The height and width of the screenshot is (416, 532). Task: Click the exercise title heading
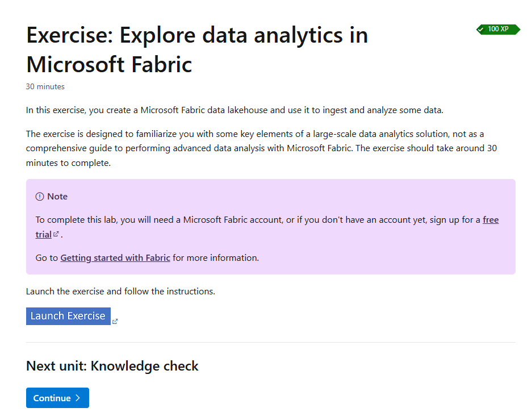click(x=197, y=49)
